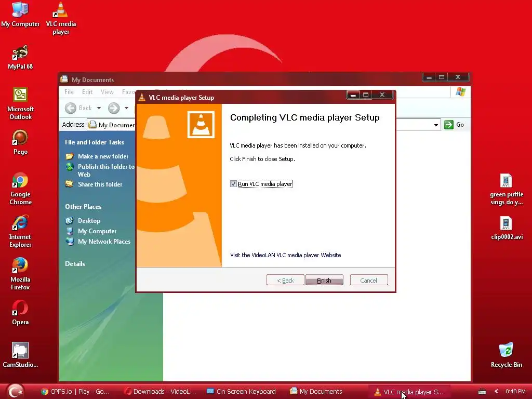
Task: Click Make a new folder task
Action: pyautogui.click(x=103, y=156)
